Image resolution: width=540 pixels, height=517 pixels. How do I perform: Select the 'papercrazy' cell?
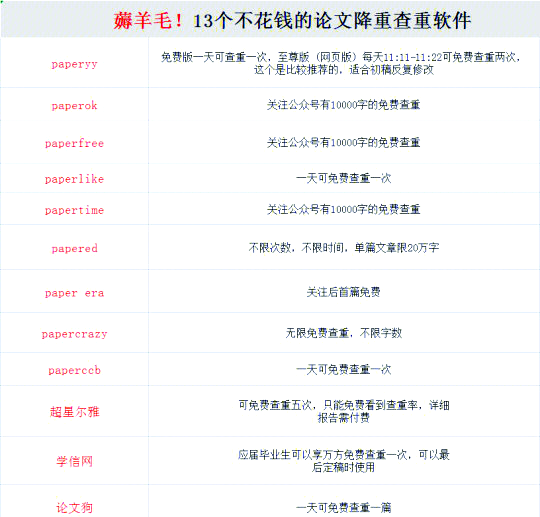pyautogui.click(x=74, y=333)
